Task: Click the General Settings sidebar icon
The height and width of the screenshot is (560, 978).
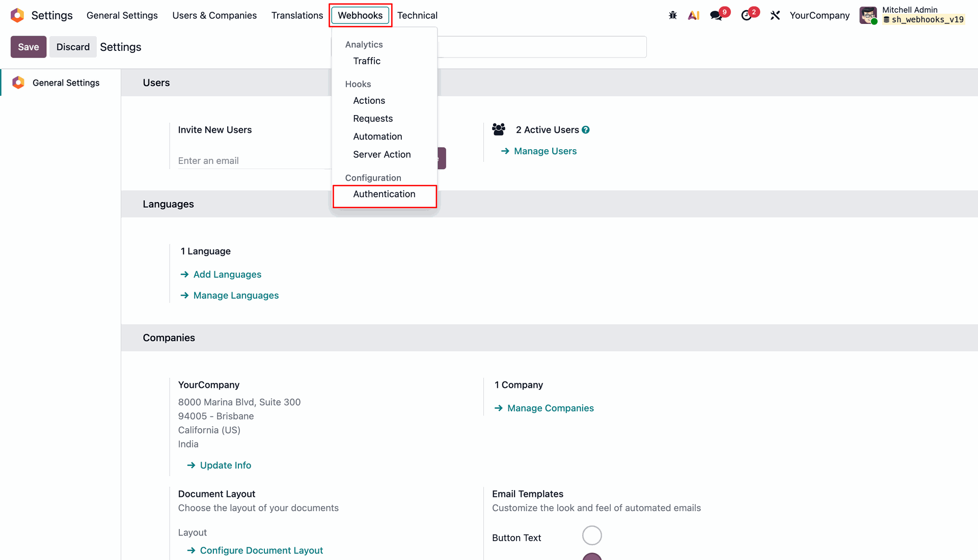Action: (x=18, y=82)
